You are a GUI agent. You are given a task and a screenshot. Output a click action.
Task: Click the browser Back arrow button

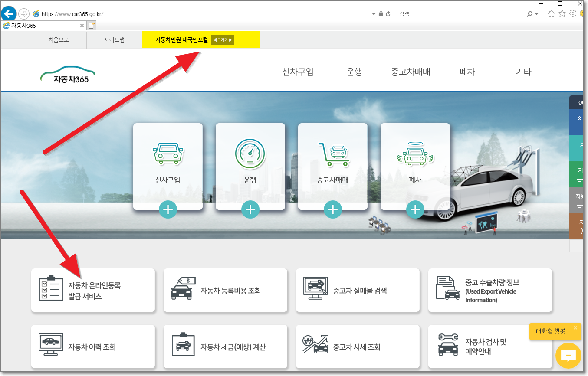pyautogui.click(x=10, y=13)
